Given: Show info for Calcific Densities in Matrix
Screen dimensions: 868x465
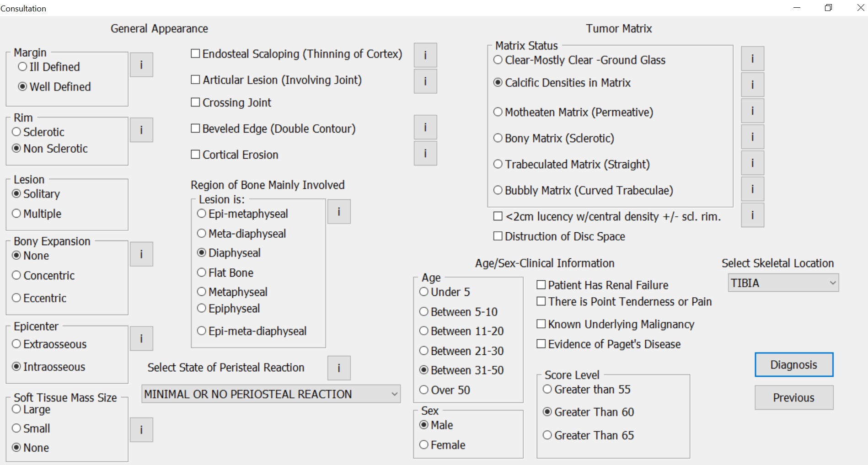Looking at the screenshot, I should pos(752,85).
